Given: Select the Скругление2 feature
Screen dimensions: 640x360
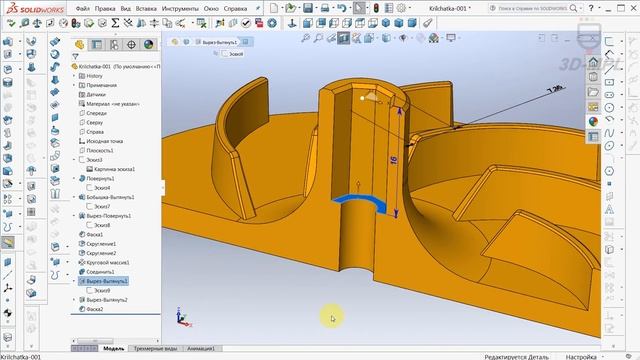Looking at the screenshot, I should 97,253.
